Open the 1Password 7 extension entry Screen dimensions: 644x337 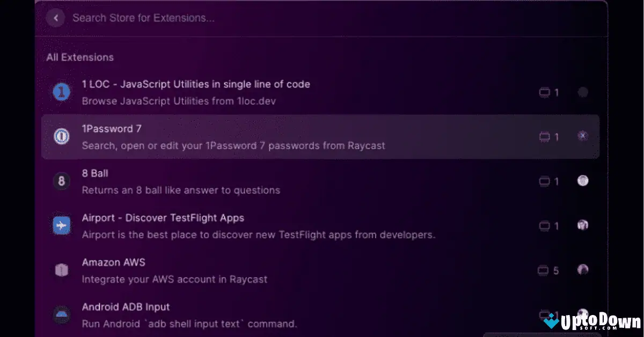point(233,136)
